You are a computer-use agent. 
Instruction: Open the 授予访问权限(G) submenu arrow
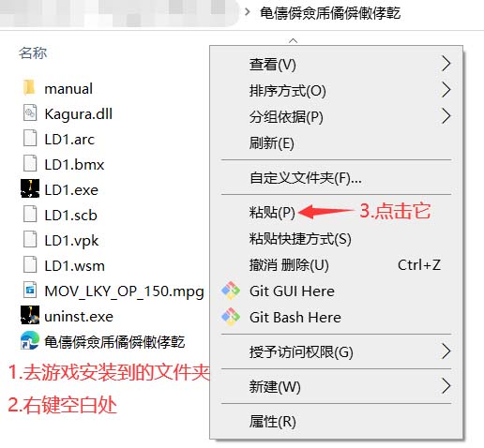446,351
